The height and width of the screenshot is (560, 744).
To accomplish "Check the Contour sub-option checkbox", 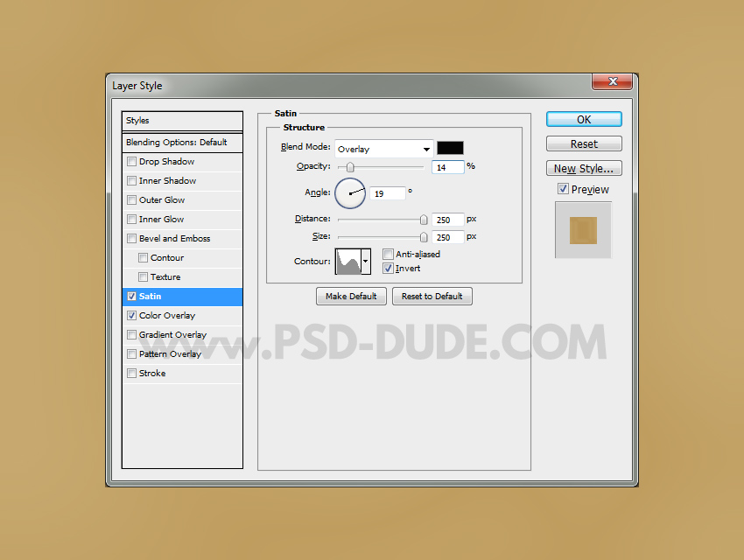I will coord(143,257).
